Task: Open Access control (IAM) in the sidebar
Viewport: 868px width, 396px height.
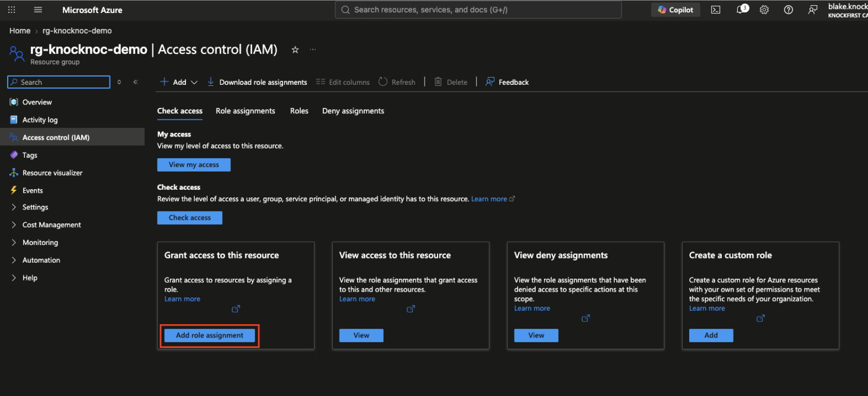Action: [x=72, y=138]
